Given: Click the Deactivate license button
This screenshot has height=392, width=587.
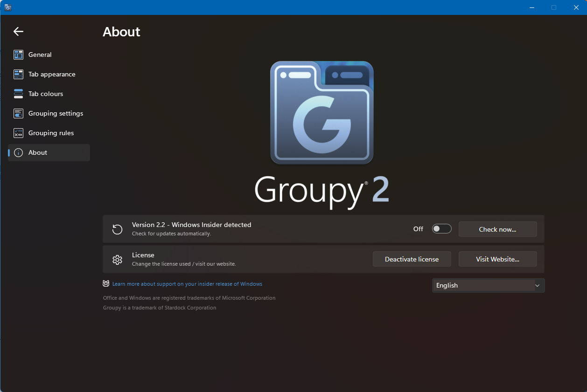Looking at the screenshot, I should click(412, 259).
